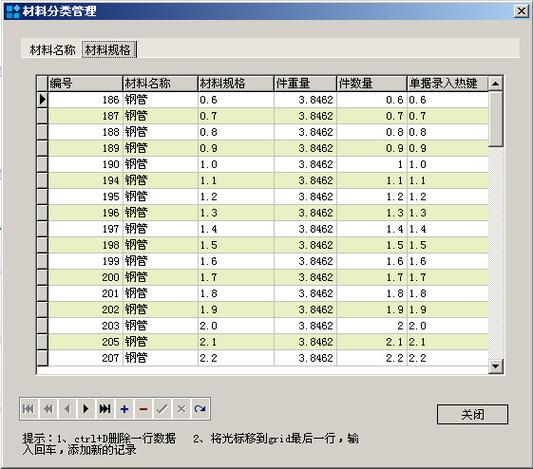
Task: Refresh data with the refresh icon
Action: 200,409
